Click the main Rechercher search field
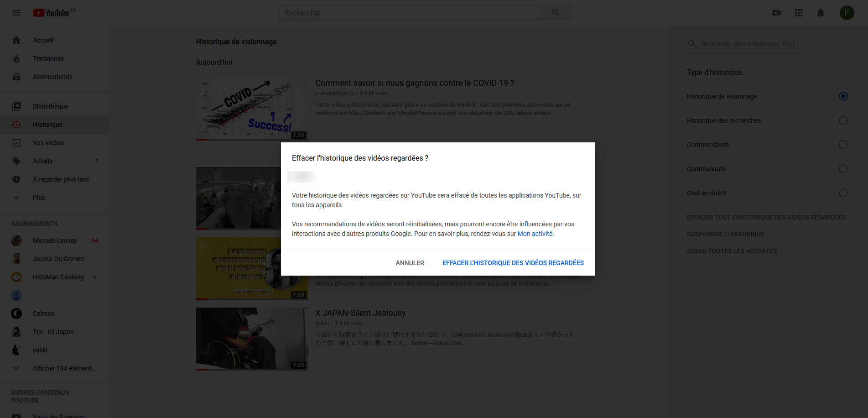 point(410,13)
